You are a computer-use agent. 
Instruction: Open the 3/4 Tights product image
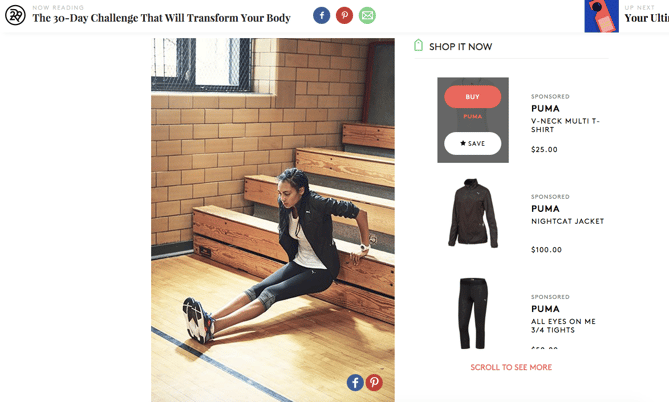click(473, 313)
